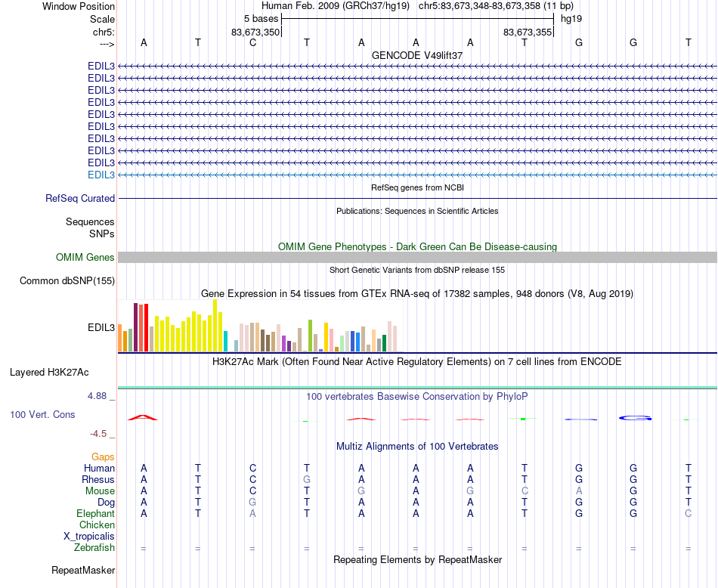718x588 pixels.
Task: Click the 83,673,350 coordinate marker
Action: [x=255, y=32]
